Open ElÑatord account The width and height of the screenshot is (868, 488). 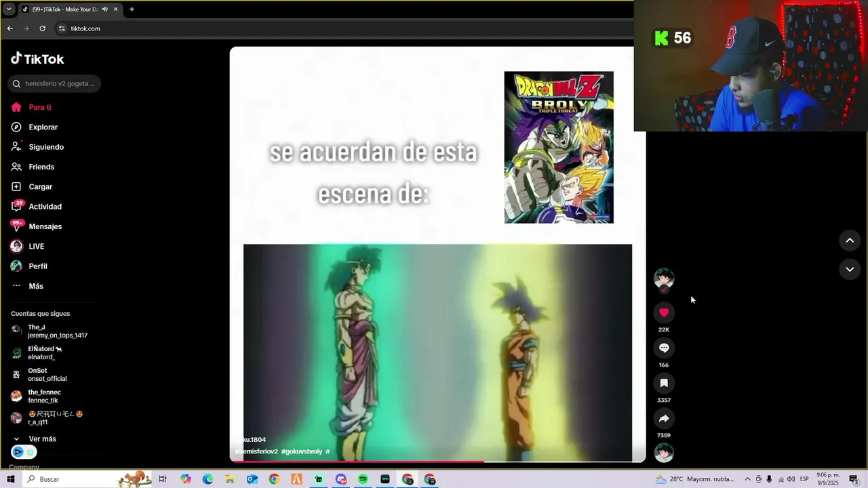pos(37,353)
